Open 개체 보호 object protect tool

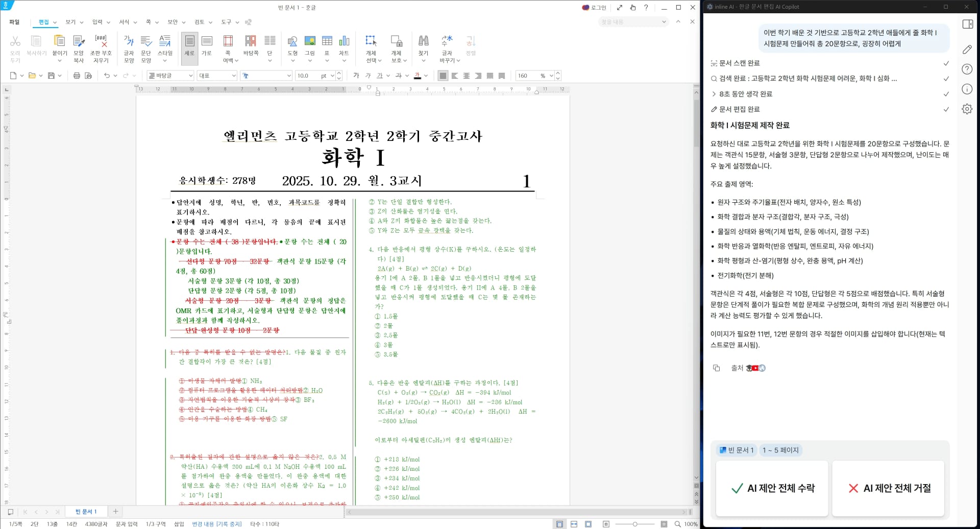coord(397,46)
